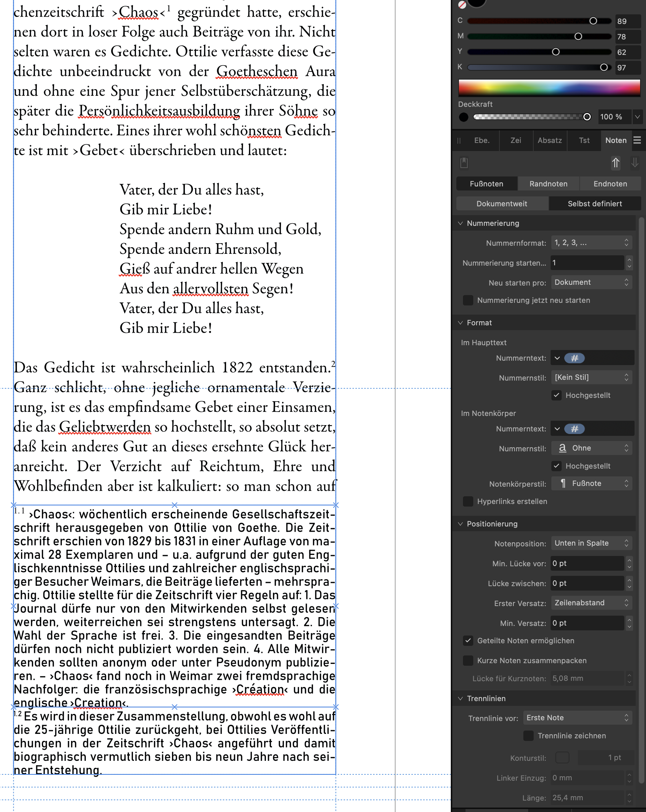
Task: Open the Nummernformat dropdown
Action: click(591, 242)
